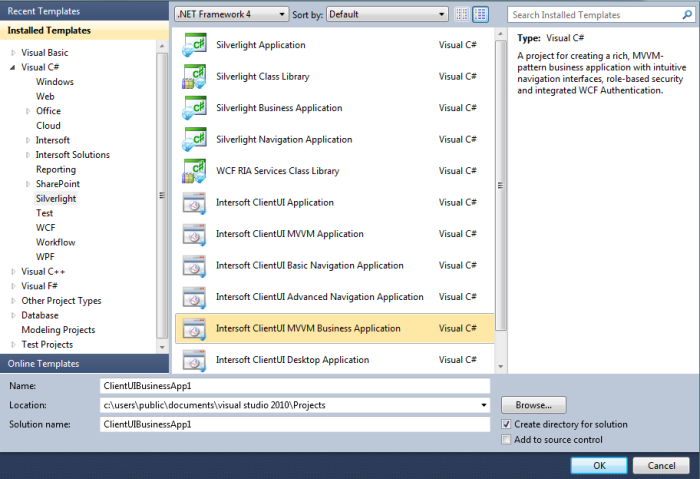This screenshot has width=700, height=479.
Task: Click the Silverlight Navigation Application icon
Action: 194,139
